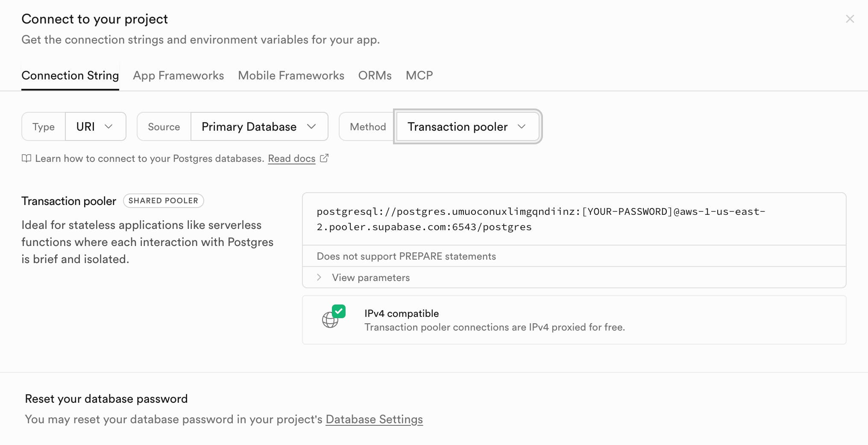This screenshot has height=445, width=868.
Task: Open the Method Transaction pooler dropdown
Action: coord(467,127)
